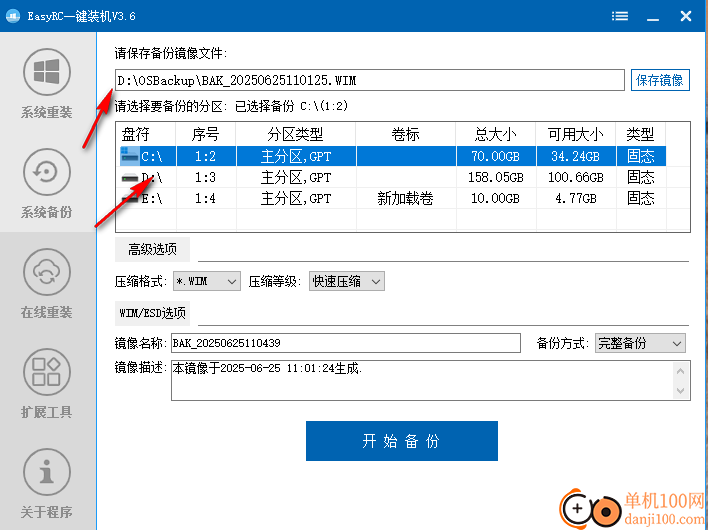The image size is (708, 530).
Task: Select the C:\ partition row label
Action: click(x=152, y=157)
